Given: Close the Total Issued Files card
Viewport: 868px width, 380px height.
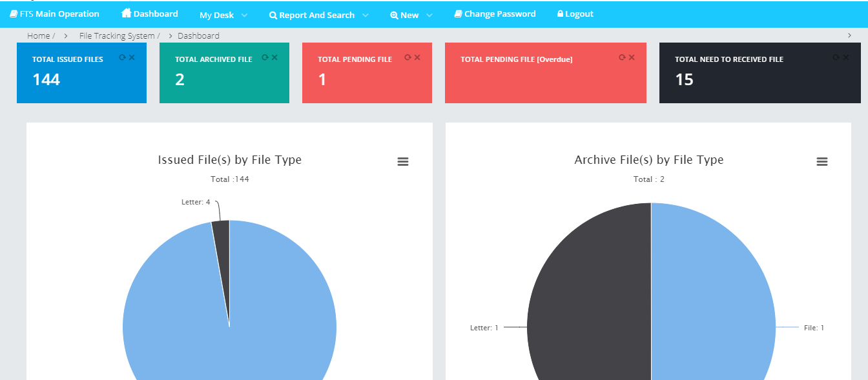Looking at the screenshot, I should [132, 57].
